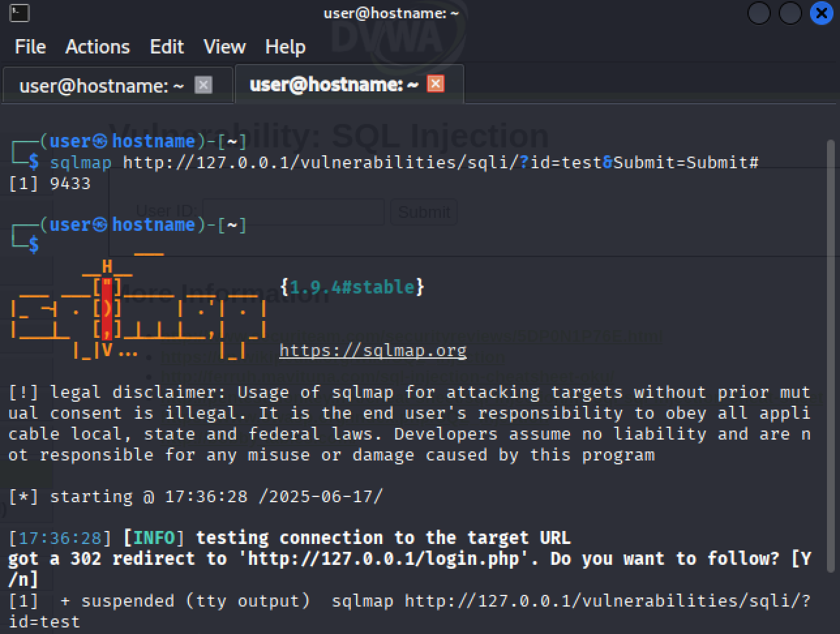The image size is (840, 634).
Task: Open the Help menu
Action: click(286, 47)
